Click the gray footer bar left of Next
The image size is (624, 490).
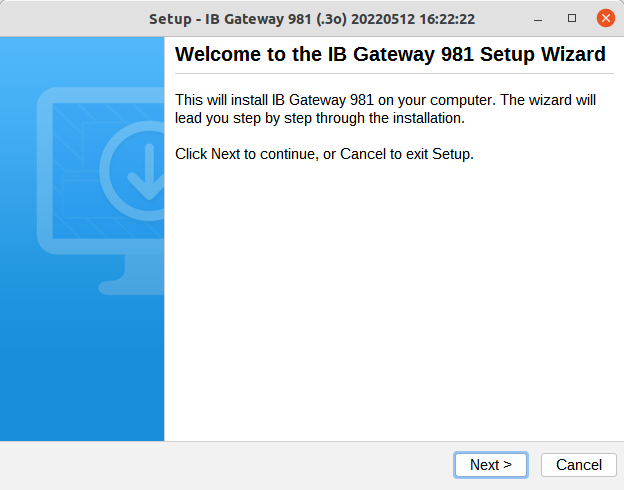click(x=220, y=465)
